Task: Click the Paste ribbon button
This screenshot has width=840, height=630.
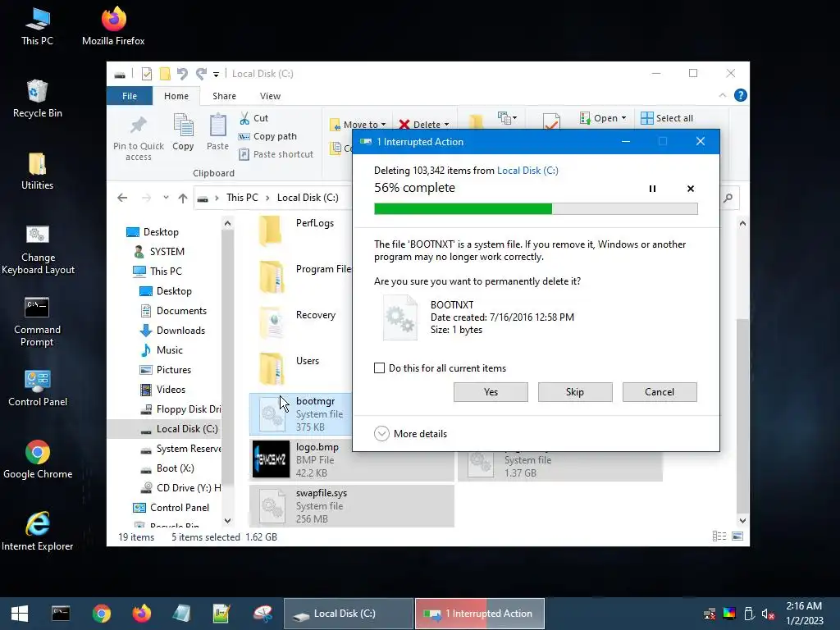Action: pyautogui.click(x=217, y=132)
